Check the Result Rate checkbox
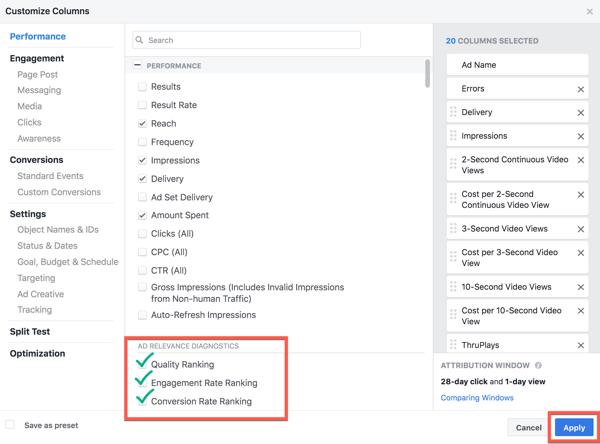600x444 pixels. (142, 105)
